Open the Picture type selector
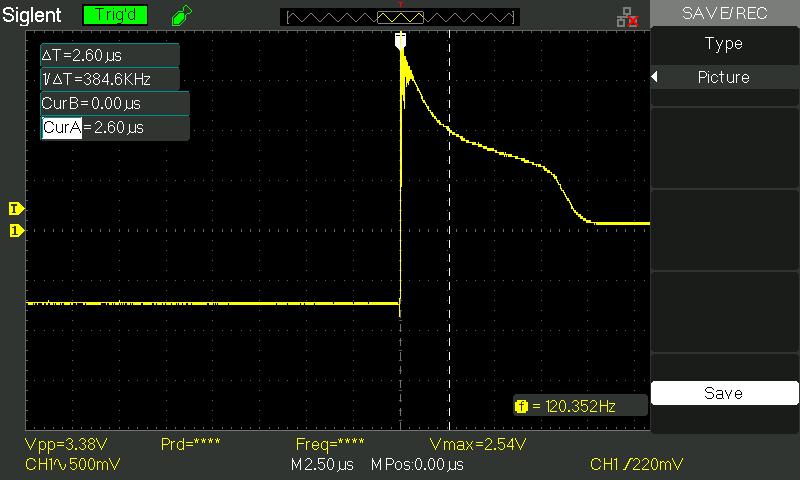The width and height of the screenshot is (800, 480). (724, 78)
